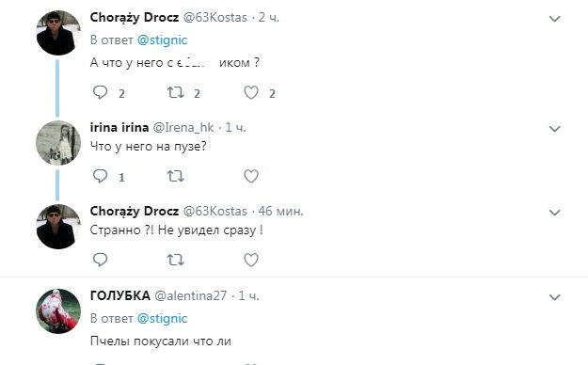
Task: Open irina irina profile name
Action: [119, 128]
